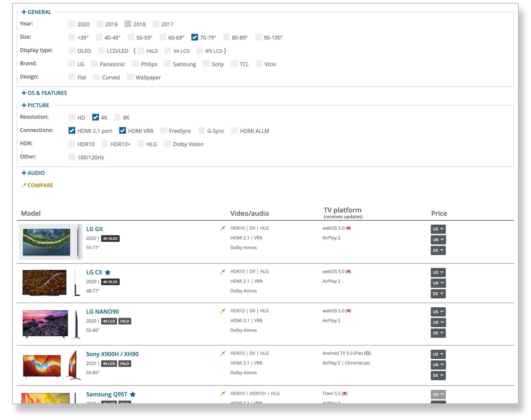Enable the Curved design filter
Image resolution: width=531 pixels, height=420 pixels.
pos(97,77)
